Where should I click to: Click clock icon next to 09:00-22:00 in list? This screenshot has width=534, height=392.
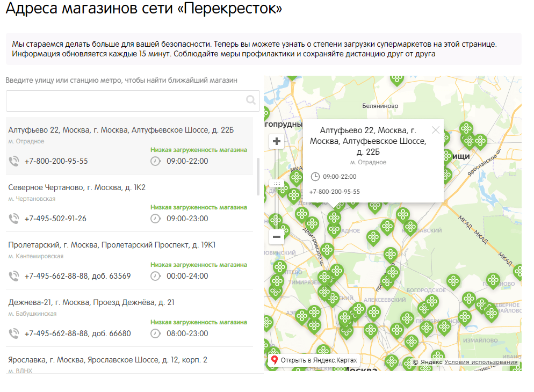[x=156, y=161]
